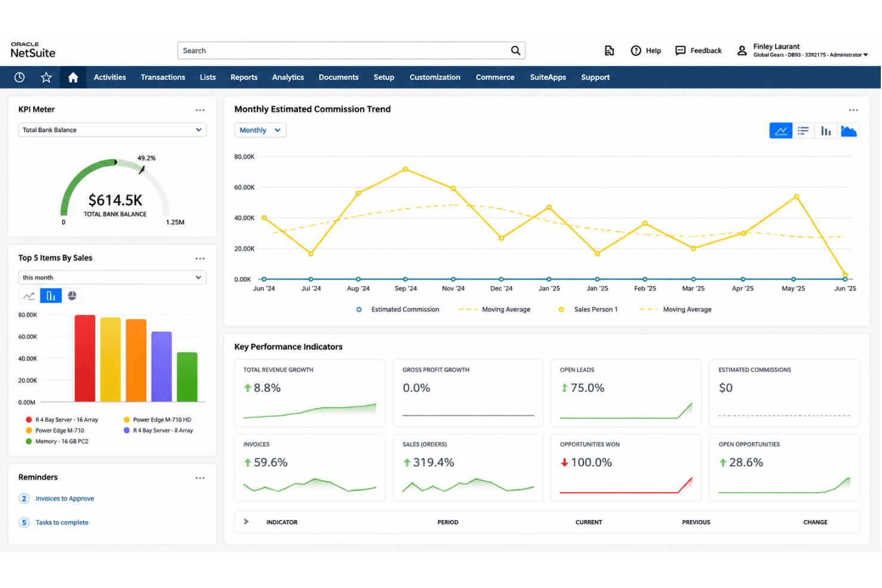Open Commission Trend portlet options menu
The height and width of the screenshot is (588, 882).
tap(853, 110)
